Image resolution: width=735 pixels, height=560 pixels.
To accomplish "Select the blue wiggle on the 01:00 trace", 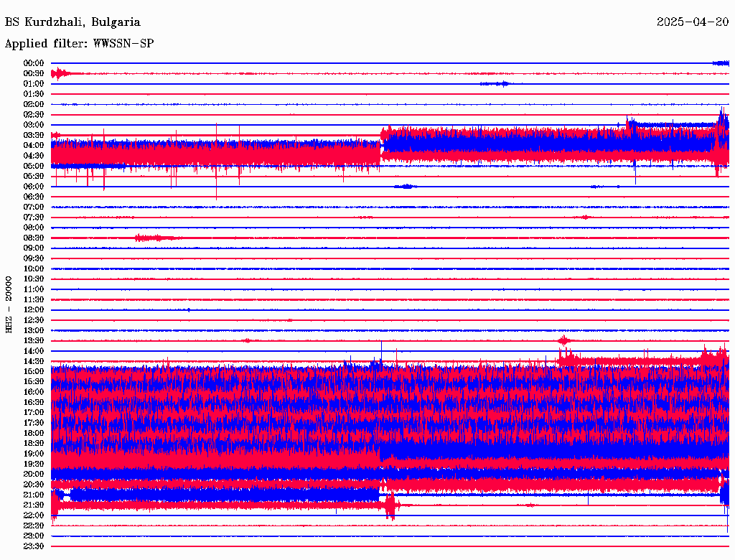I will pyautogui.click(x=495, y=84).
